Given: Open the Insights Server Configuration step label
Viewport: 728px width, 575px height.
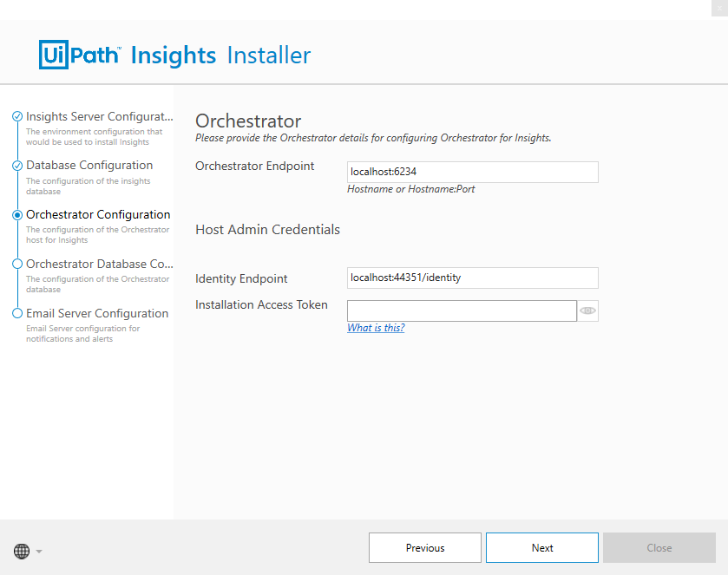Looking at the screenshot, I should pyautogui.click(x=100, y=116).
